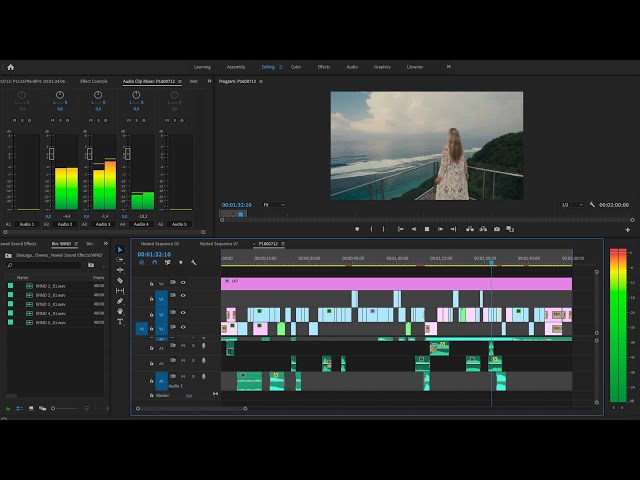This screenshot has width=640, height=480.
Task: Open Comparison View
Action: (x=510, y=229)
